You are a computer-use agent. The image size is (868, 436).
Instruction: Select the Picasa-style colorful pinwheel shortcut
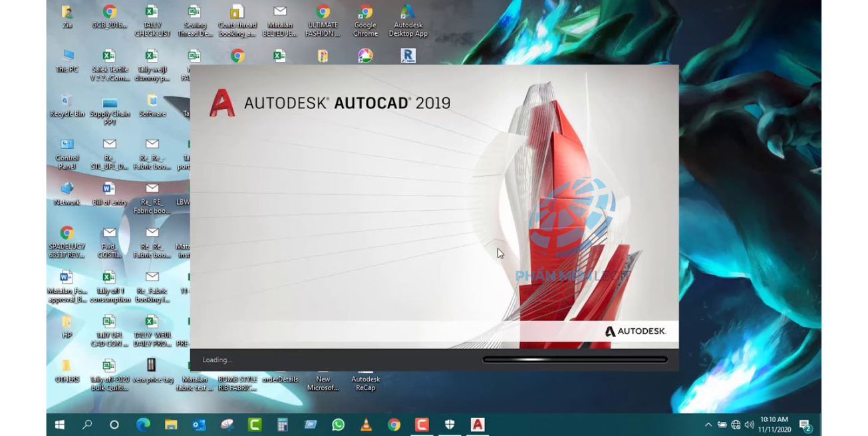pyautogui.click(x=365, y=56)
